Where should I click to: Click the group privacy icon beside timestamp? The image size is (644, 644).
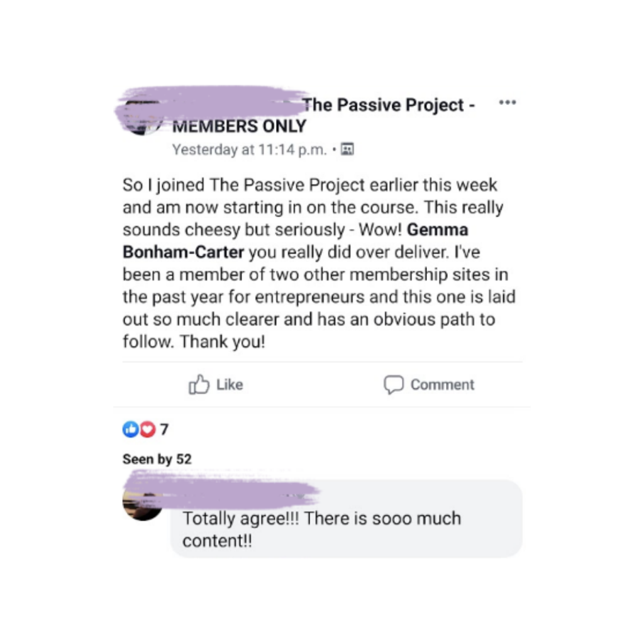point(347,149)
